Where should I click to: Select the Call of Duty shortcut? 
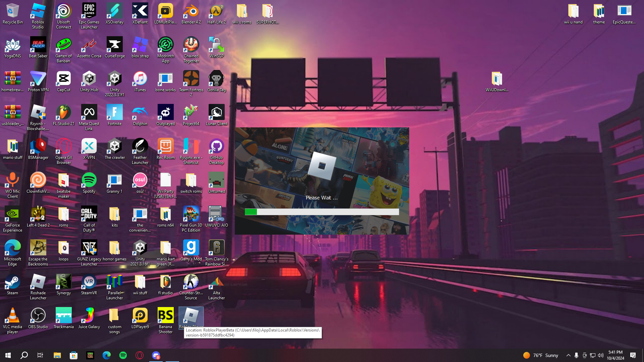click(x=89, y=220)
